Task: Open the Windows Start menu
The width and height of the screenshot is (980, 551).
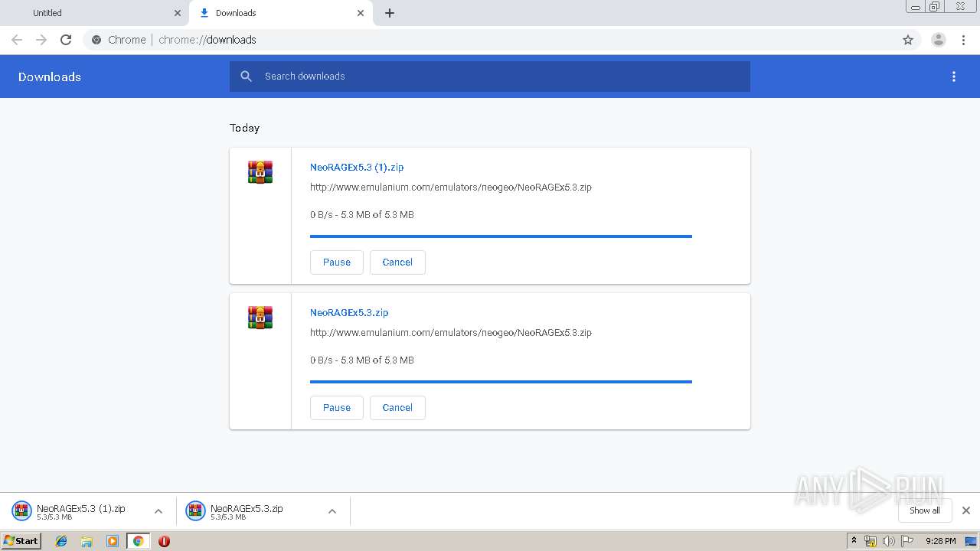Action: click(21, 540)
